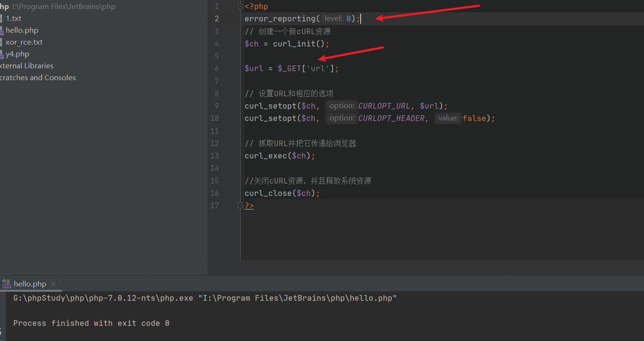Click the curl_close($ch) call on line 16
Image resolution: width=644 pixels, height=341 pixels.
[x=280, y=193]
